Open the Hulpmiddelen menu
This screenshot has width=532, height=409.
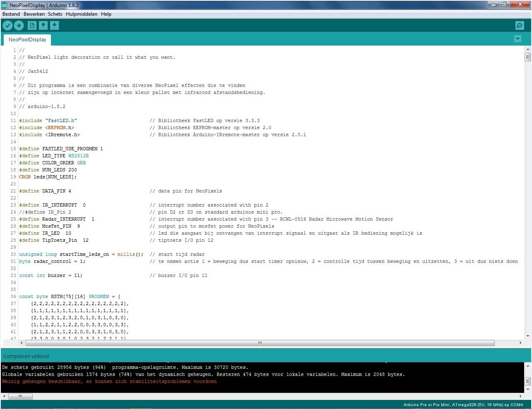(x=81, y=14)
